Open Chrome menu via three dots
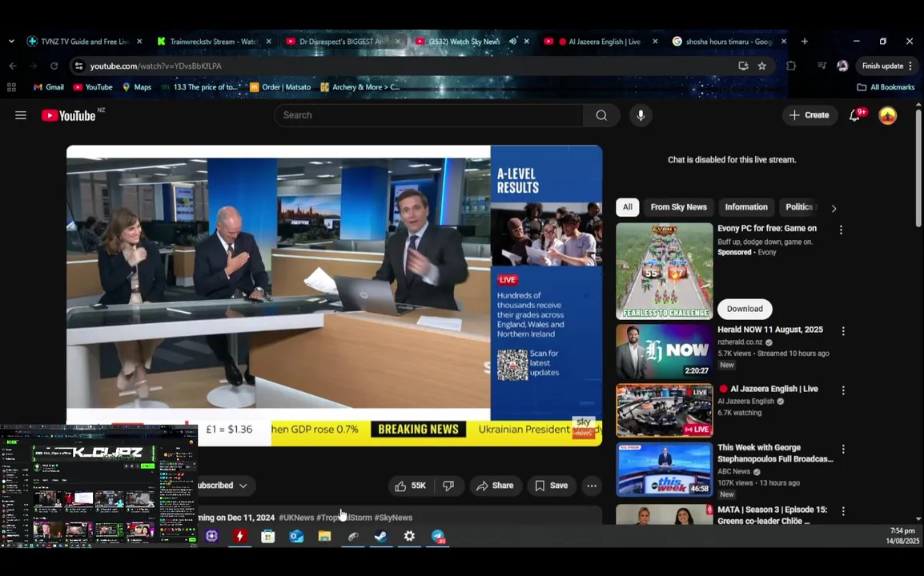The width and height of the screenshot is (924, 576). pos(910,66)
